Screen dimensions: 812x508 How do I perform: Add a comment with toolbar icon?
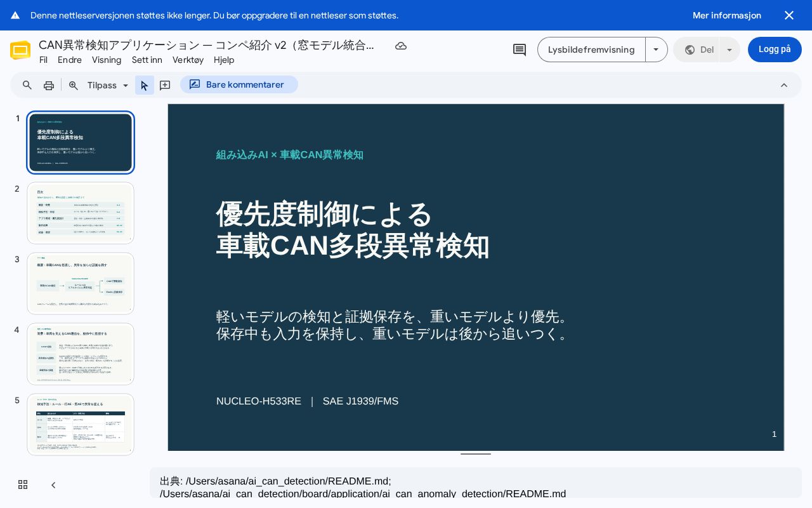(165, 85)
